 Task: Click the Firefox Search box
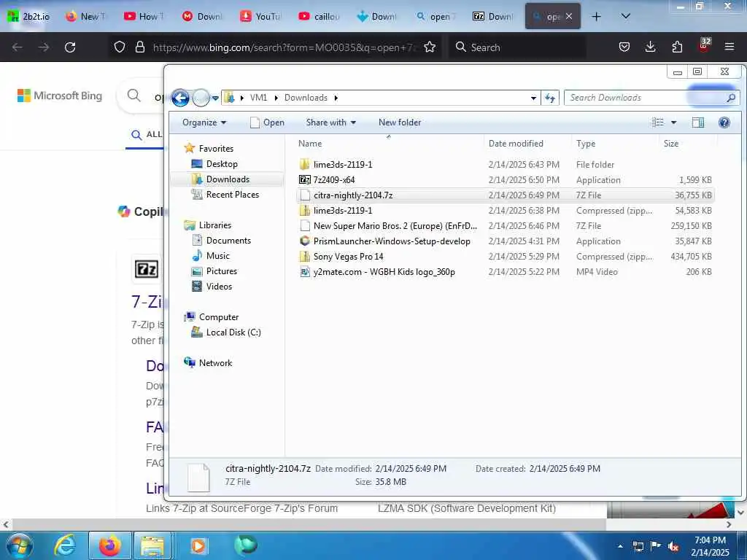(517, 47)
